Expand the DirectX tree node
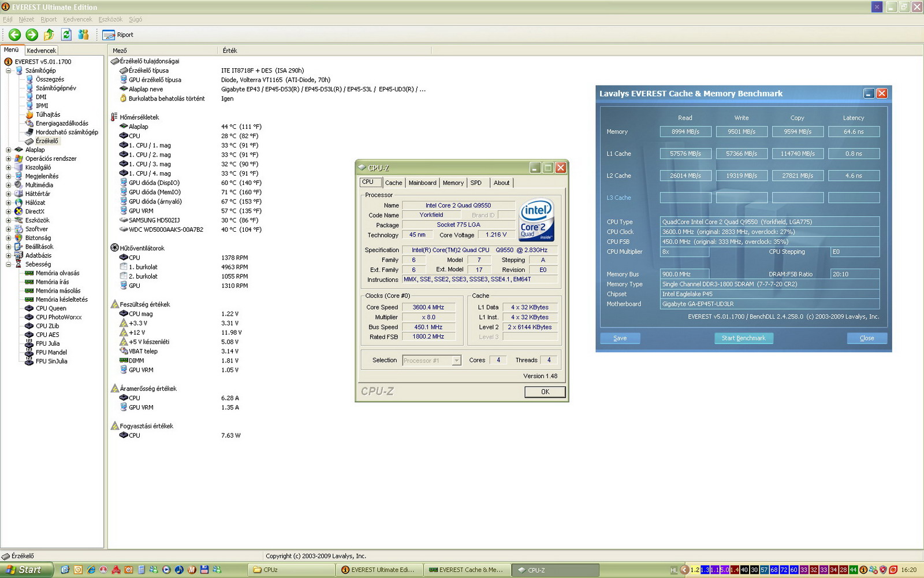The image size is (924, 578). [9, 212]
